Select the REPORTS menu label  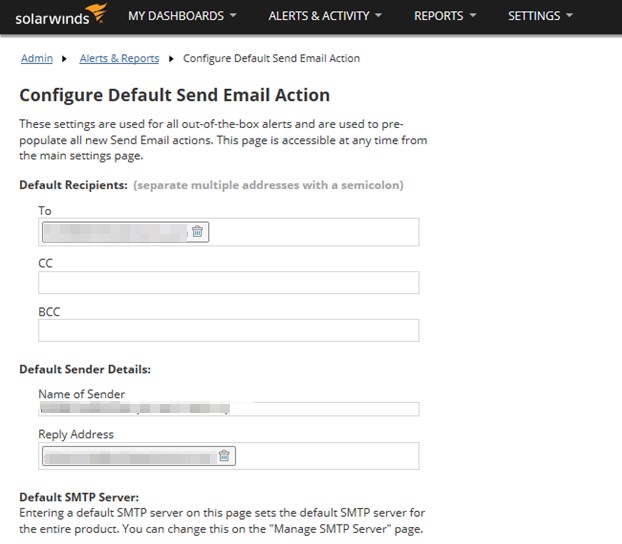click(438, 16)
